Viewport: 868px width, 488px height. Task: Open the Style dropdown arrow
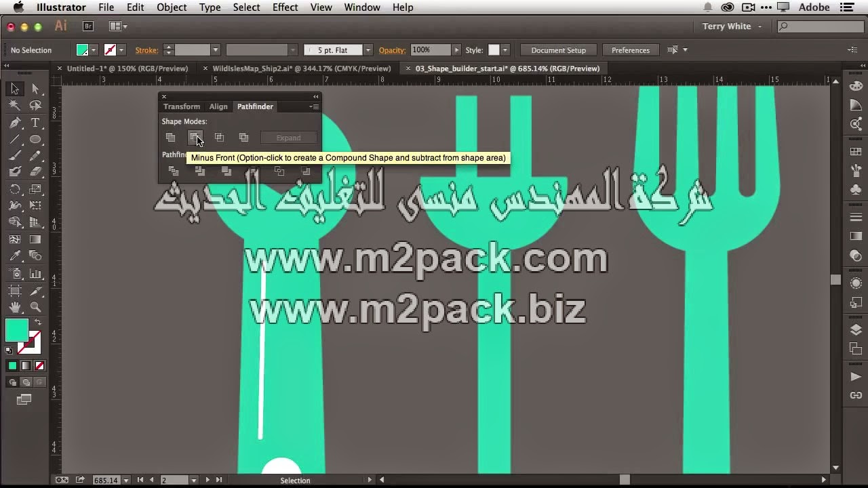coord(505,50)
